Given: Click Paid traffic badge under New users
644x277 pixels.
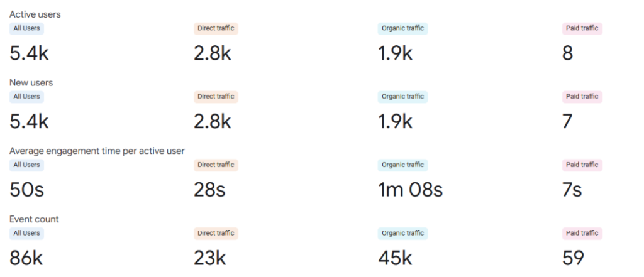Looking at the screenshot, I should point(582,97).
